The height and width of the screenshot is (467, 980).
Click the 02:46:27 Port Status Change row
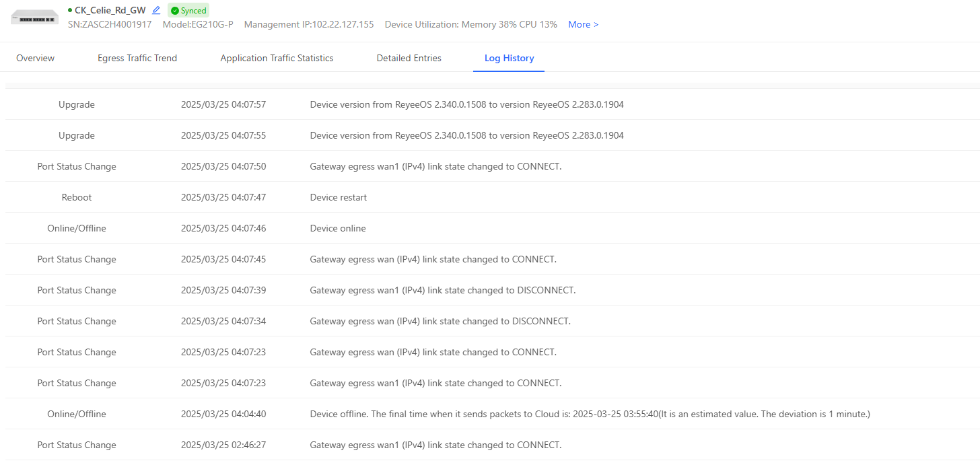point(493,445)
